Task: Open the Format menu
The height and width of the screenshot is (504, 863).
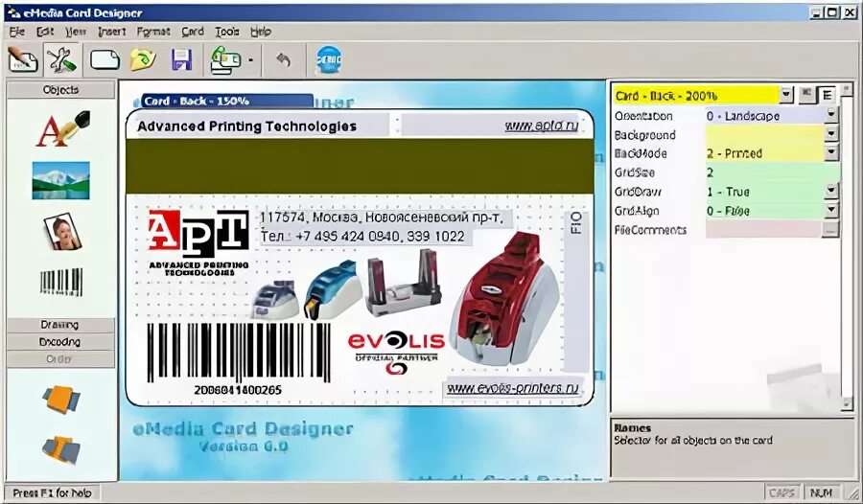Action: pos(153,32)
